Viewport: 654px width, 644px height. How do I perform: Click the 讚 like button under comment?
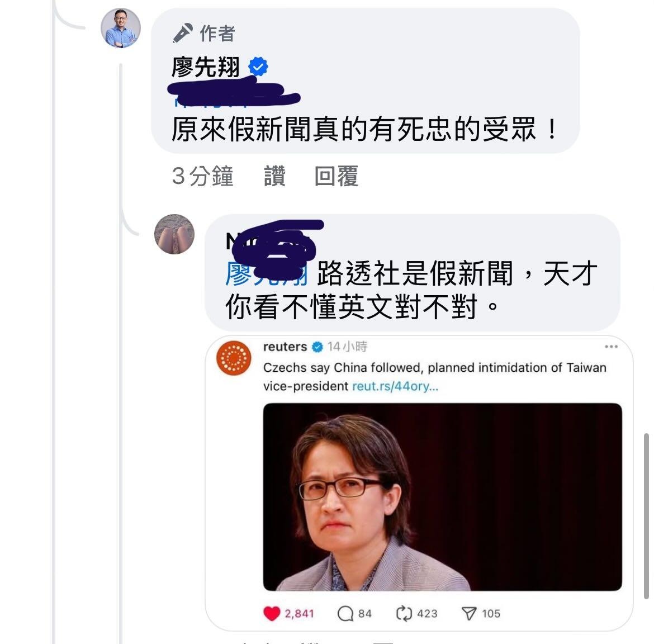tap(275, 176)
